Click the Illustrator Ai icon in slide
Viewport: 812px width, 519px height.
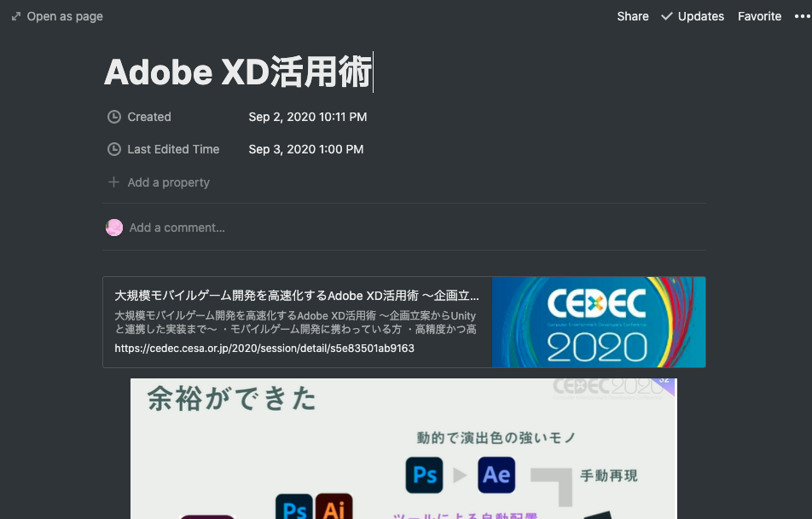click(x=334, y=506)
